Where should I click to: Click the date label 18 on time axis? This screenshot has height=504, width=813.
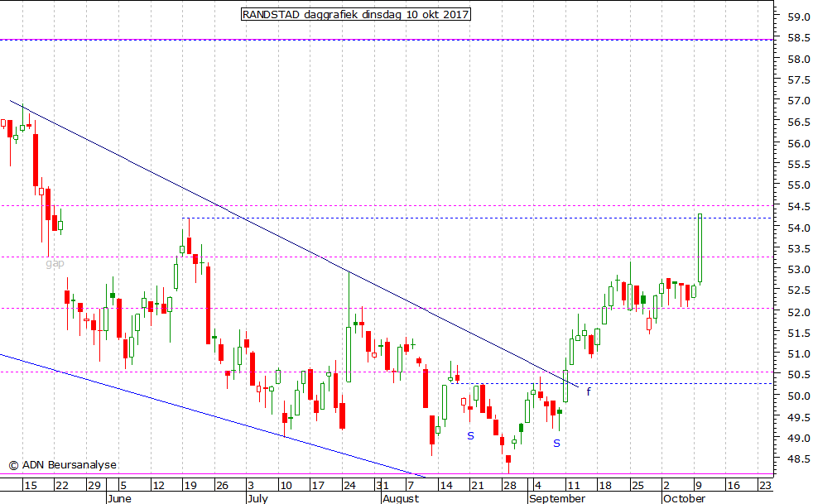(x=605, y=486)
